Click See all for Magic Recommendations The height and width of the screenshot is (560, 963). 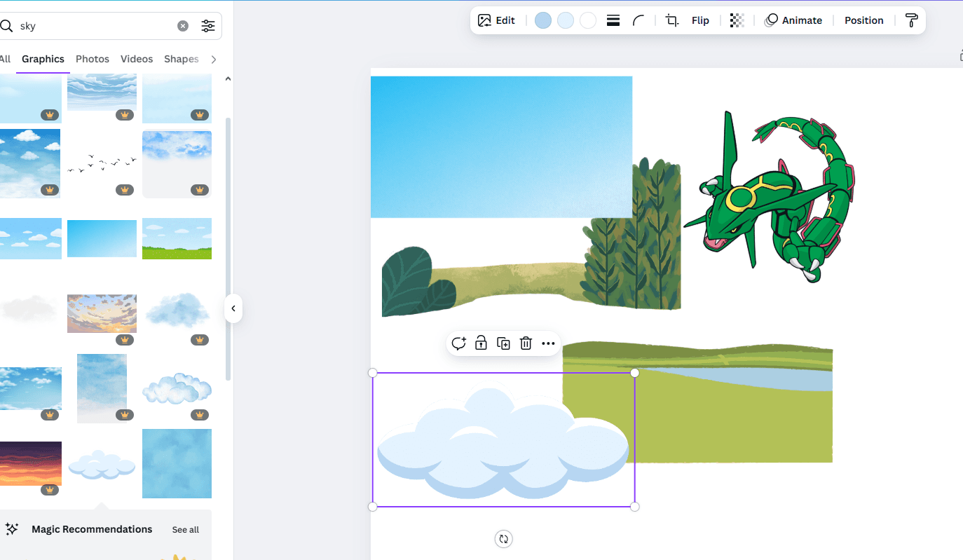pos(186,530)
